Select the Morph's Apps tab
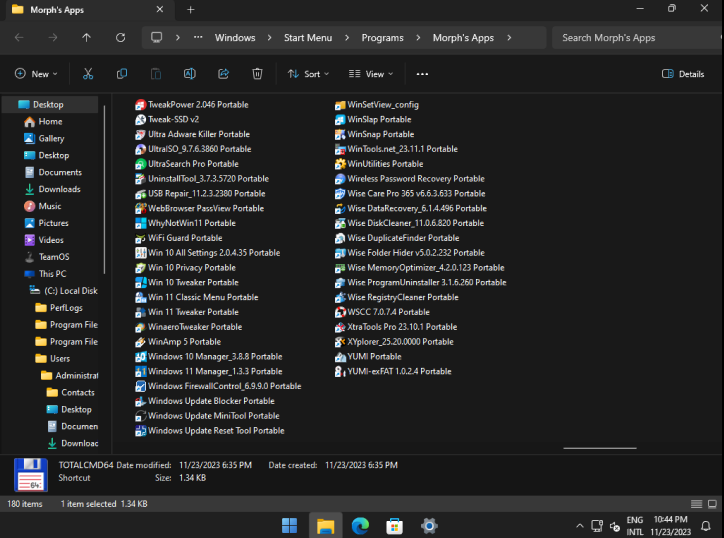Screen dimensions: 724x538 pyautogui.click(x=88, y=10)
